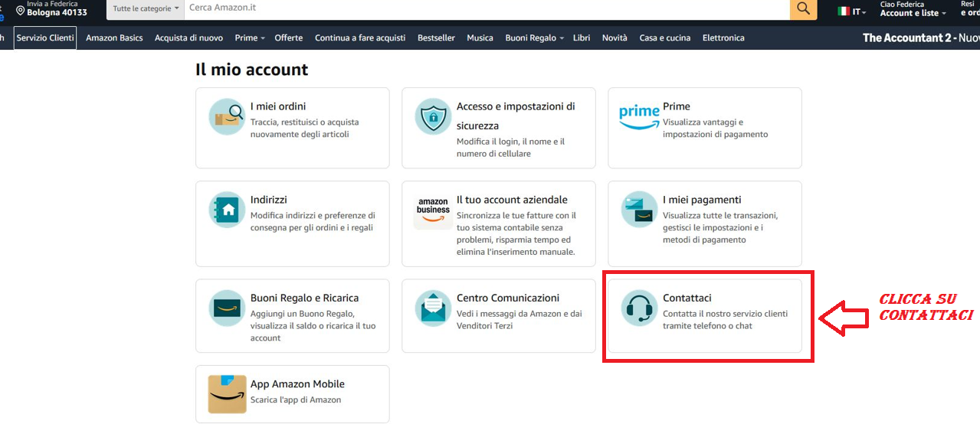Open the Centro Comunicazioni envelope icon
The width and height of the screenshot is (980, 424).
433,308
